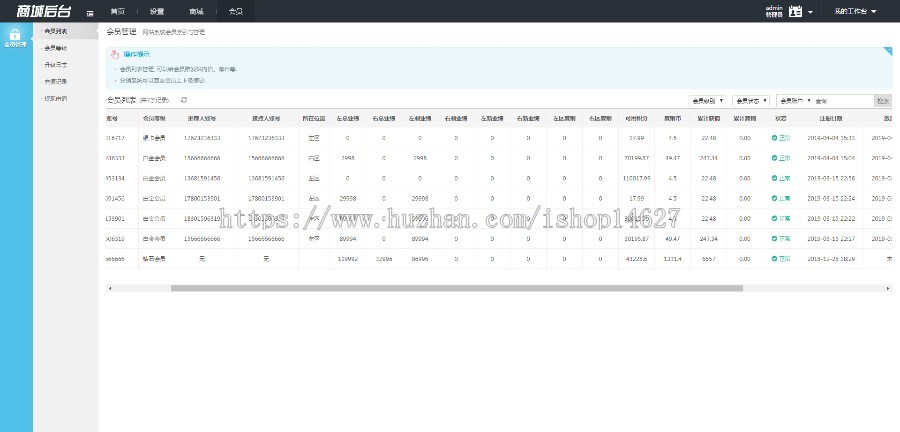Screen dimensions: 900x432
Task: Open the 商城 top navigation item
Action: coord(196,11)
